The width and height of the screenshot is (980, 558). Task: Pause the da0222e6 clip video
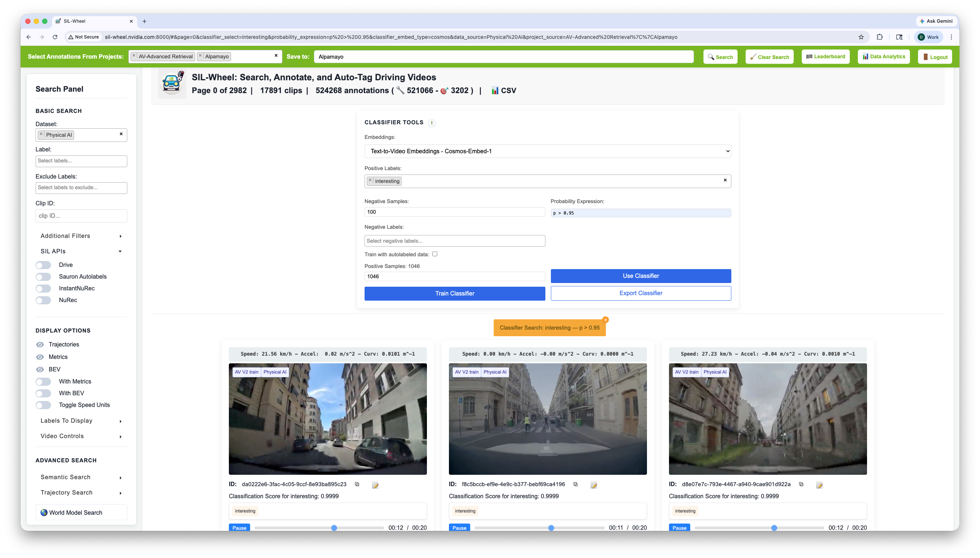(x=239, y=527)
